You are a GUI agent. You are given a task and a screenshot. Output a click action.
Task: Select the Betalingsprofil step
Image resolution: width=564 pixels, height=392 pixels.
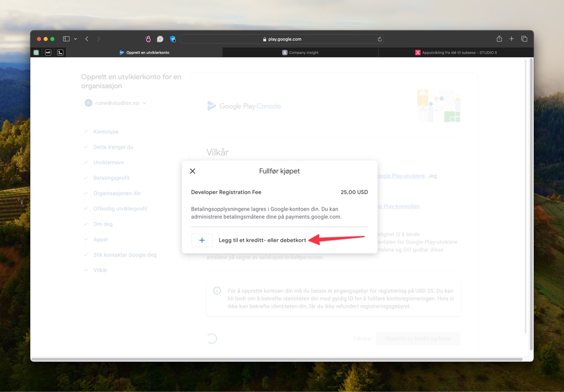click(x=111, y=178)
